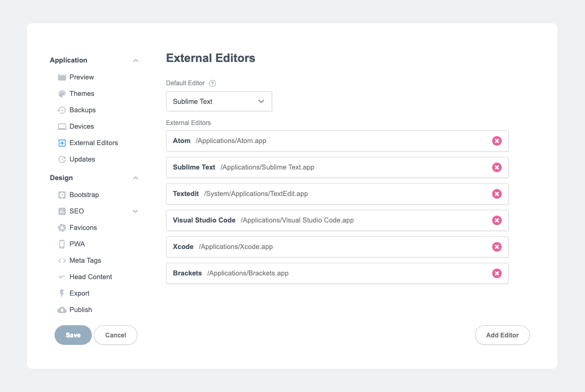Go to Favicons settings
Screen dimensions: 585x392
83,228
